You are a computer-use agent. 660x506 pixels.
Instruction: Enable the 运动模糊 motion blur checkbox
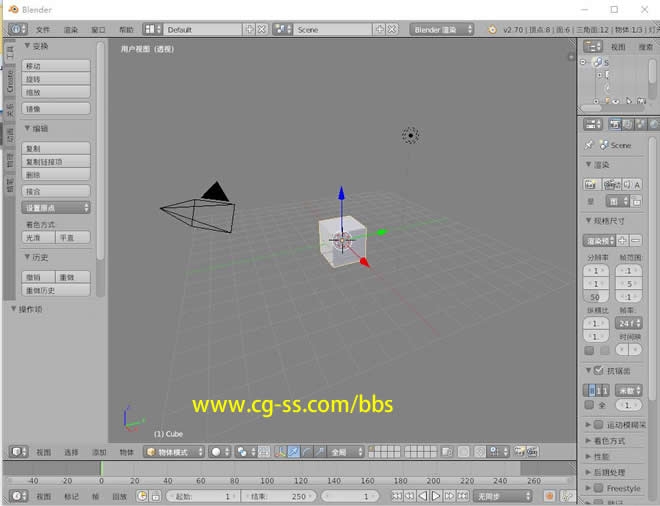[598, 425]
